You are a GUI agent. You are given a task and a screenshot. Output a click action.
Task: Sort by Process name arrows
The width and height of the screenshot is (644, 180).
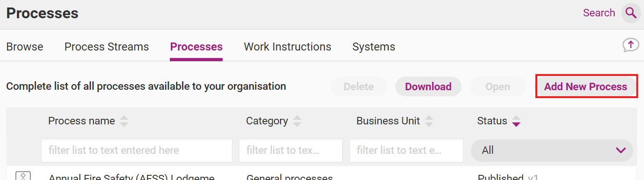[124, 121]
